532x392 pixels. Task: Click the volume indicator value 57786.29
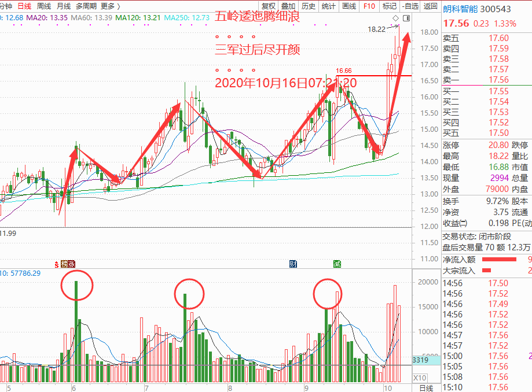(x=25, y=273)
